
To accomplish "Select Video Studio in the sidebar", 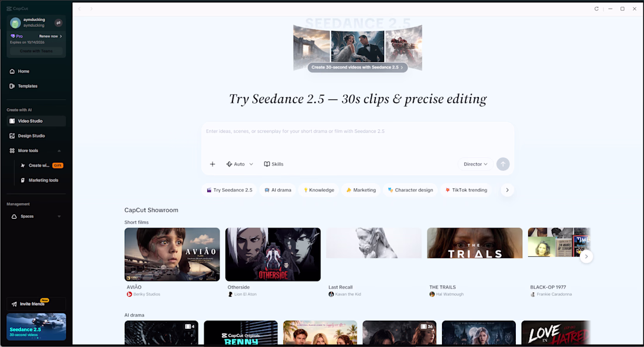I will [36, 121].
